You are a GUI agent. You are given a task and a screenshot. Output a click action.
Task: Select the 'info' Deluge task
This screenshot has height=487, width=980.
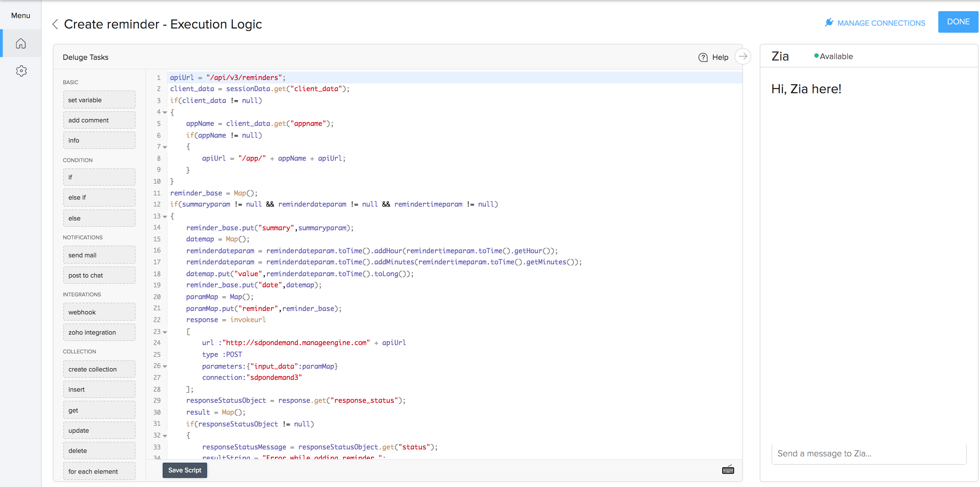[x=99, y=140]
